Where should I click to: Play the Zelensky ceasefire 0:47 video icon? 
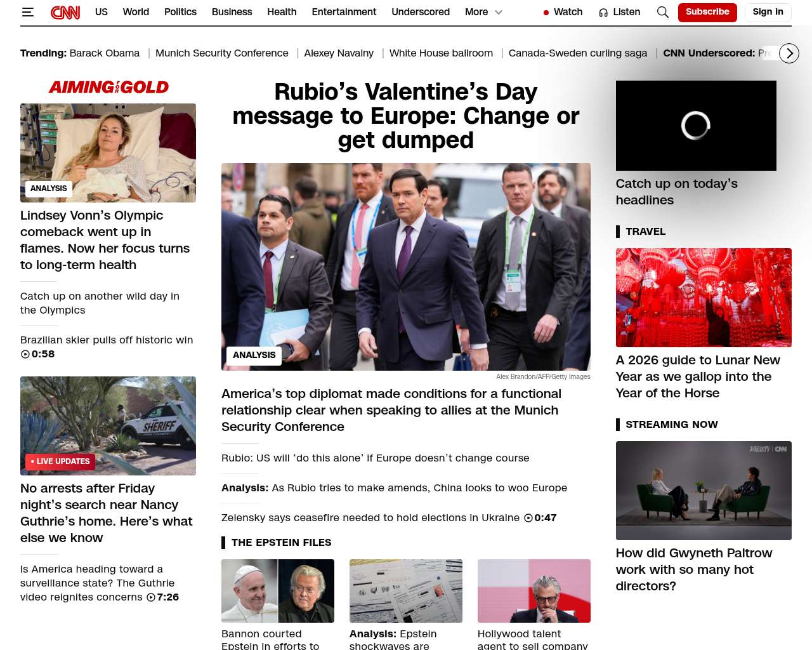[x=528, y=518]
